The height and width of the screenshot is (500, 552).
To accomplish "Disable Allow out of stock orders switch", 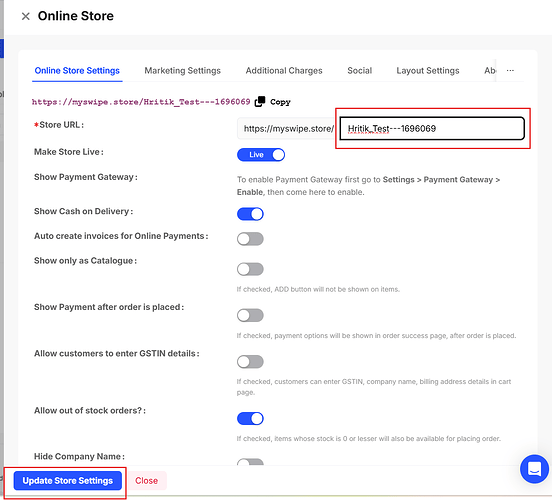I will (250, 419).
